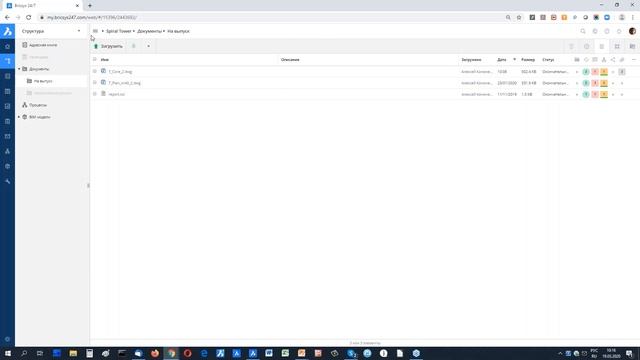Click the 1.5 KB size cell of report.xls
The height and width of the screenshot is (360, 640).
(527, 94)
